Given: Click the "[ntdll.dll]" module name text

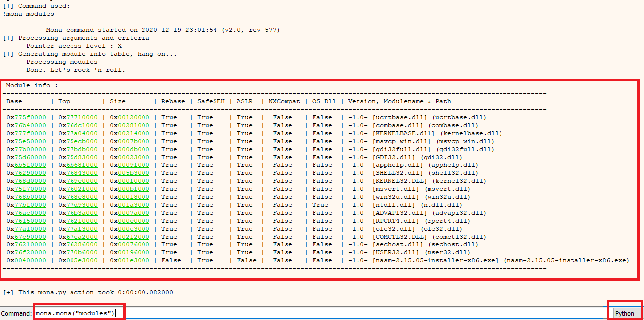Looking at the screenshot, I should point(395,205).
